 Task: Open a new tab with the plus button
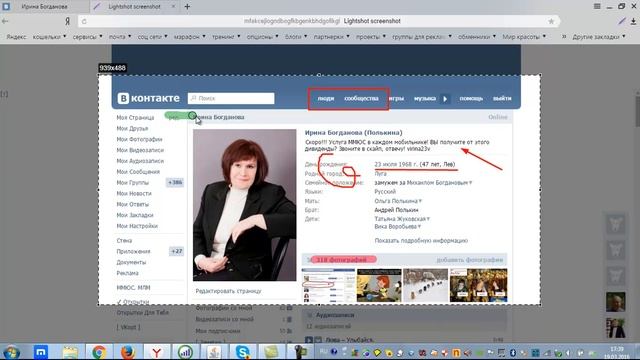click(187, 7)
